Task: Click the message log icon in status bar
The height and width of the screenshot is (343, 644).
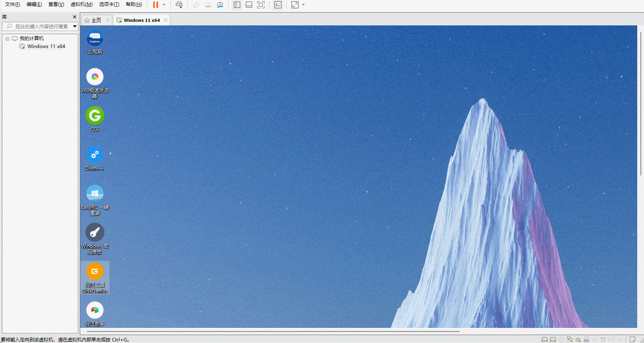Action: [632, 339]
